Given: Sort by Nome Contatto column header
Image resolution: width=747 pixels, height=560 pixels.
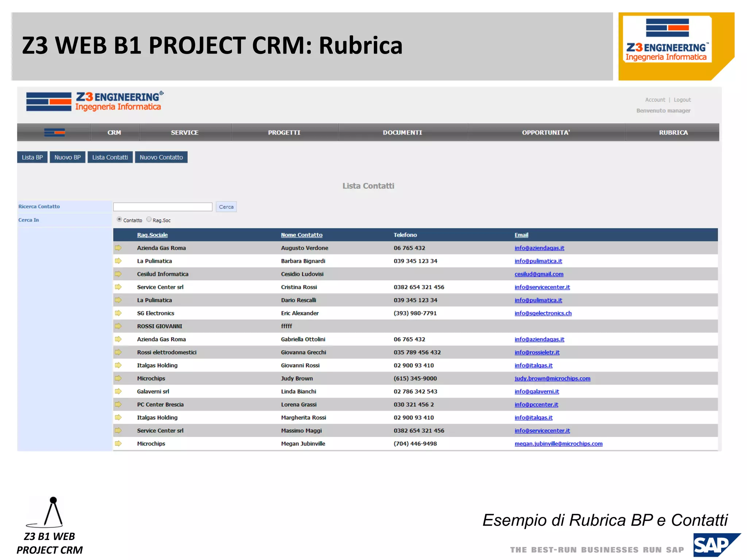Looking at the screenshot, I should [x=302, y=235].
